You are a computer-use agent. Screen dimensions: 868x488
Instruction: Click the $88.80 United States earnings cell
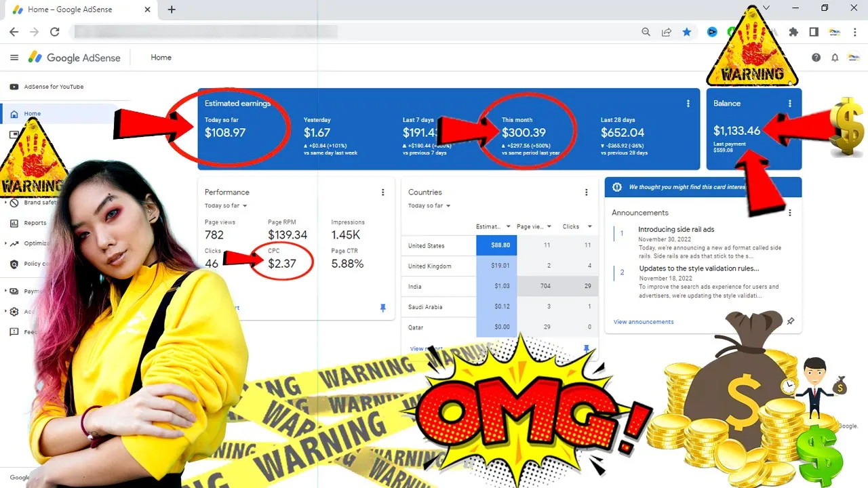pos(496,245)
